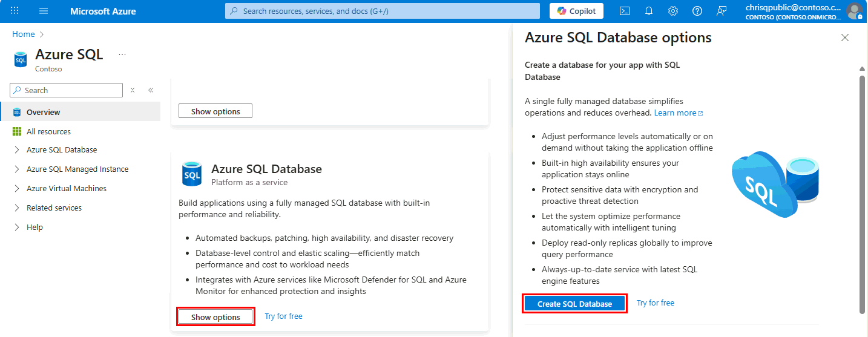The height and width of the screenshot is (337, 868).
Task: Select Overview in the sidebar
Action: click(x=43, y=112)
